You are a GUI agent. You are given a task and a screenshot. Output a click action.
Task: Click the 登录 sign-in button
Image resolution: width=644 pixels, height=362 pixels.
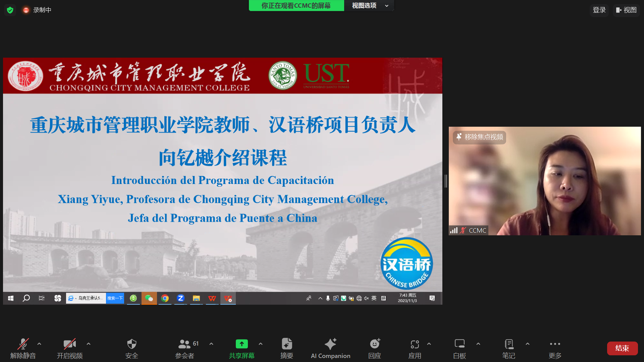click(x=599, y=10)
